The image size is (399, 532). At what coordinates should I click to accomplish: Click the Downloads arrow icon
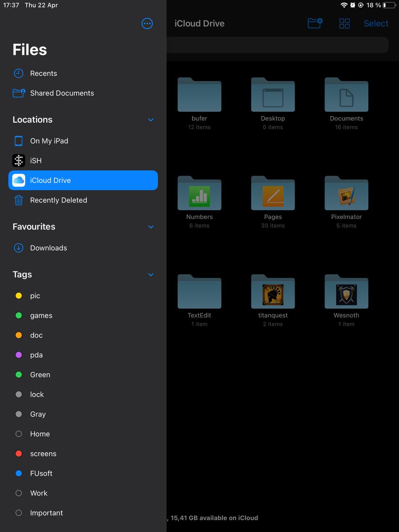[x=19, y=248]
